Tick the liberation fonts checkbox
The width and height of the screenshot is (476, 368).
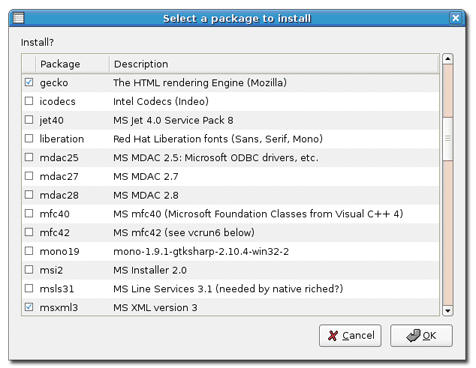29,138
